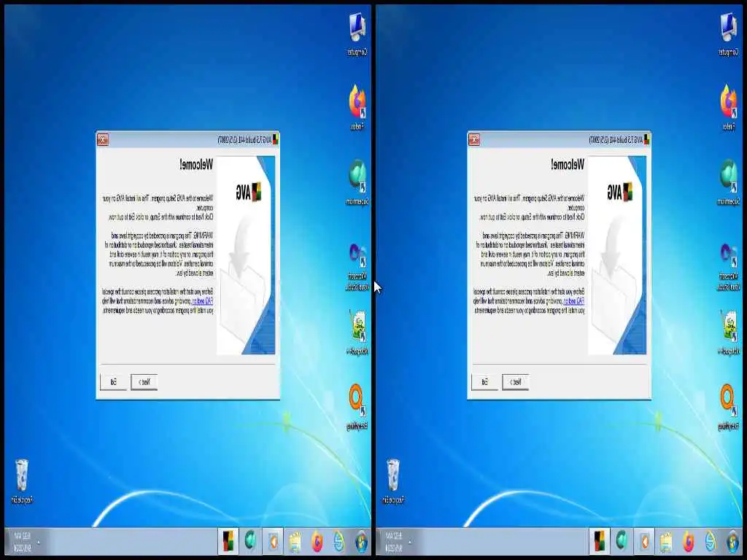Screen dimensions: 747x560
Task: Open File Explorer from the right taskbar
Action: (666, 542)
